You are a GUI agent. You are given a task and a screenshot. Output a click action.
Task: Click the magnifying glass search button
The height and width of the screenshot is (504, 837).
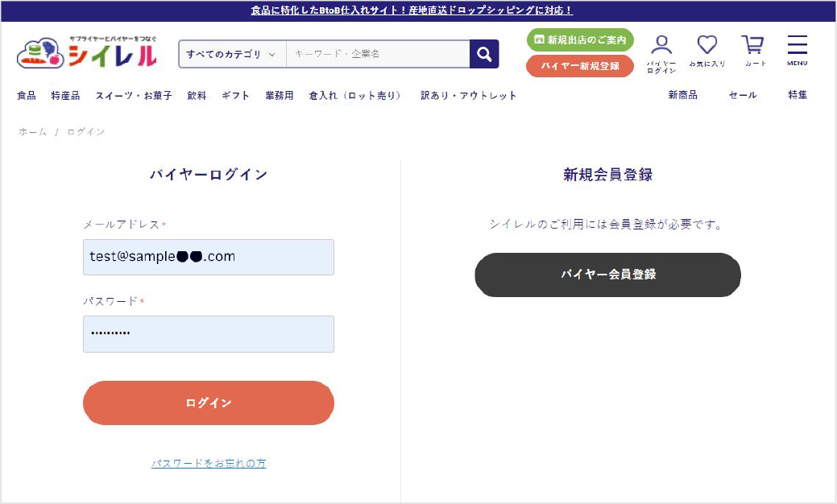(484, 54)
